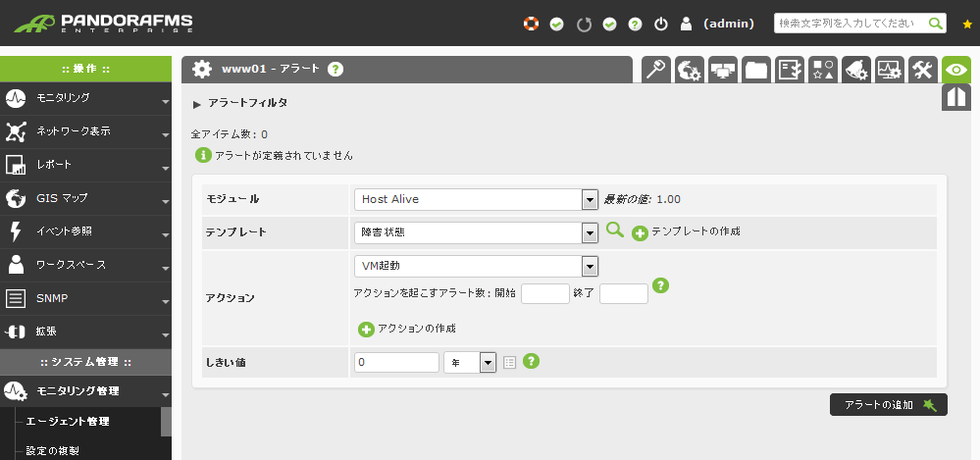
Task: Expand the モニタリング sidebar menu
Action: (85, 98)
